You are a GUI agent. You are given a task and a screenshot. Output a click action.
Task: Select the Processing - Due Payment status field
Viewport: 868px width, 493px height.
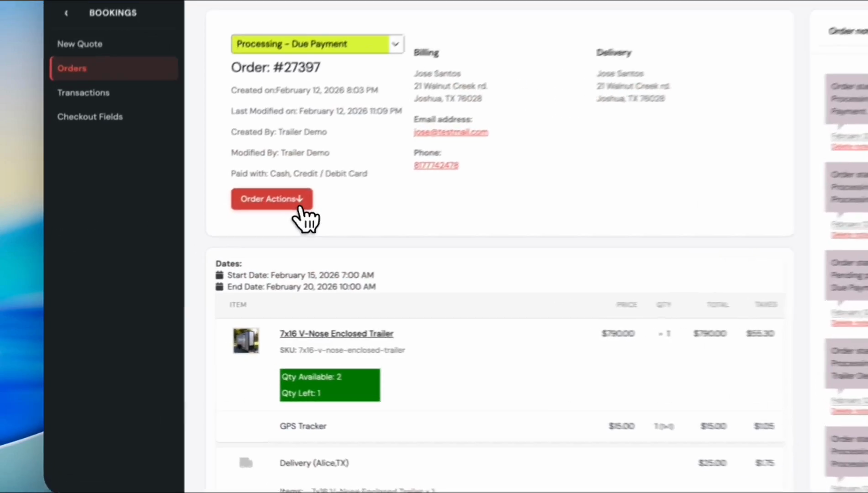click(x=311, y=44)
